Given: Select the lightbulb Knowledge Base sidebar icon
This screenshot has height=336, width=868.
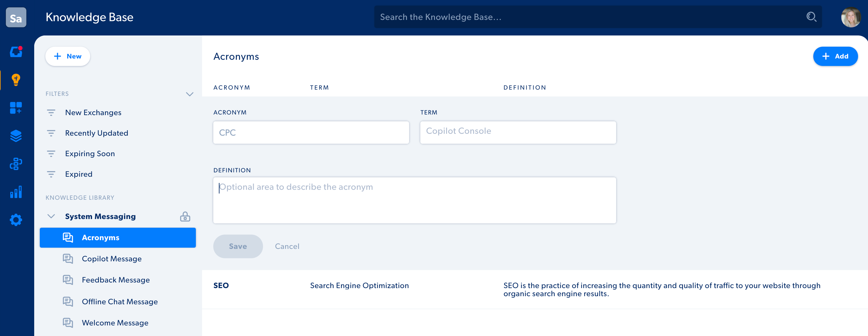Looking at the screenshot, I should click(x=16, y=80).
